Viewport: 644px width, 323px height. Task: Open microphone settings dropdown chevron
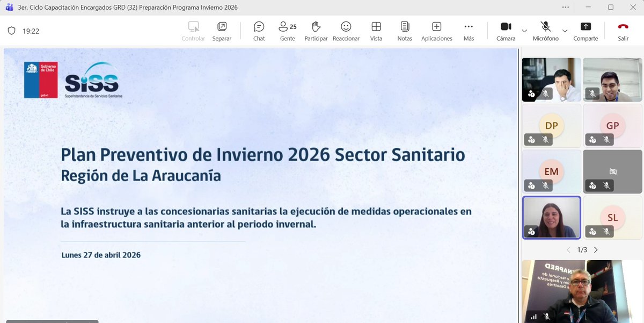point(565,32)
